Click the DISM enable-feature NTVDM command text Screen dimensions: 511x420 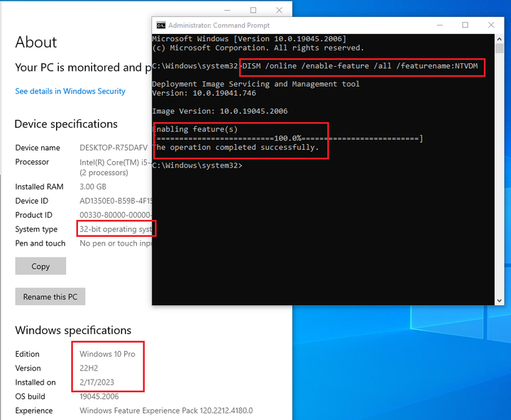point(360,66)
